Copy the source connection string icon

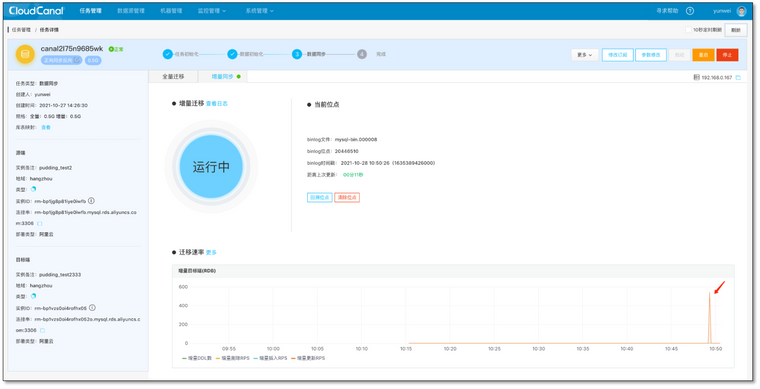40,223
